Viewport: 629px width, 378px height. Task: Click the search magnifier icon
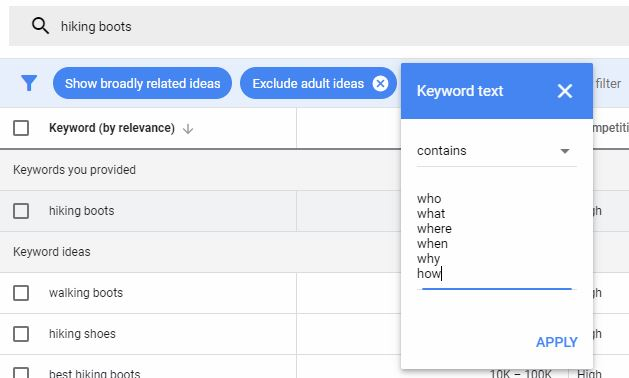coord(40,26)
